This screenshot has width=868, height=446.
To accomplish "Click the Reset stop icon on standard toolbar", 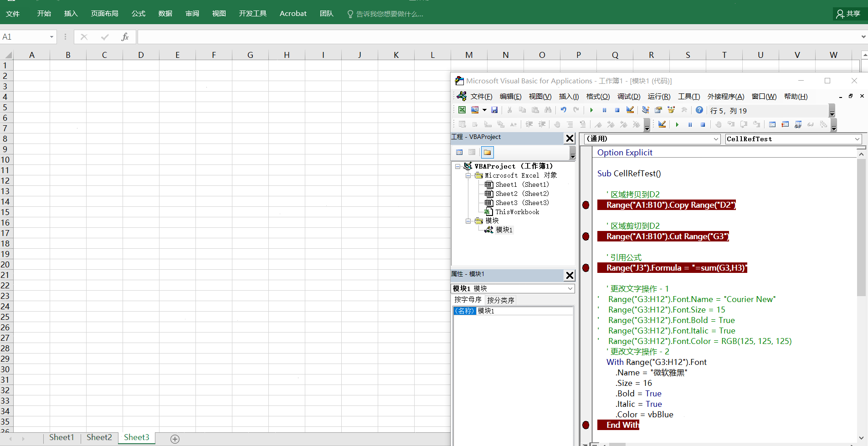I will click(x=617, y=110).
